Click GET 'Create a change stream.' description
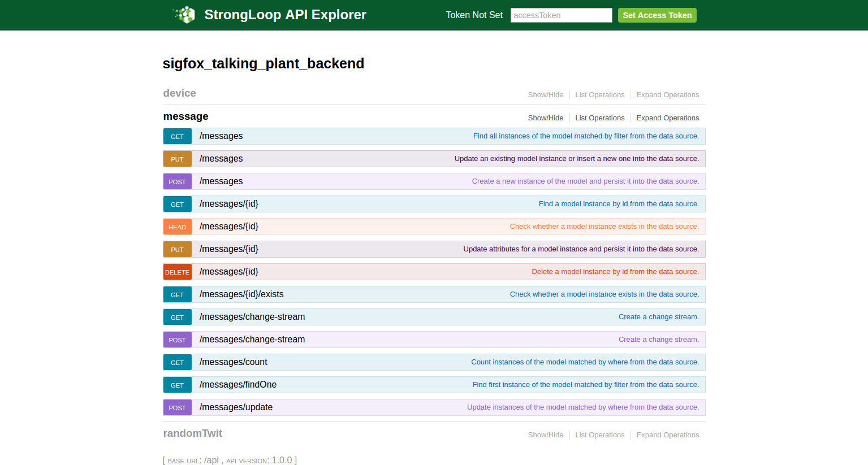This screenshot has width=868, height=465. tap(659, 317)
